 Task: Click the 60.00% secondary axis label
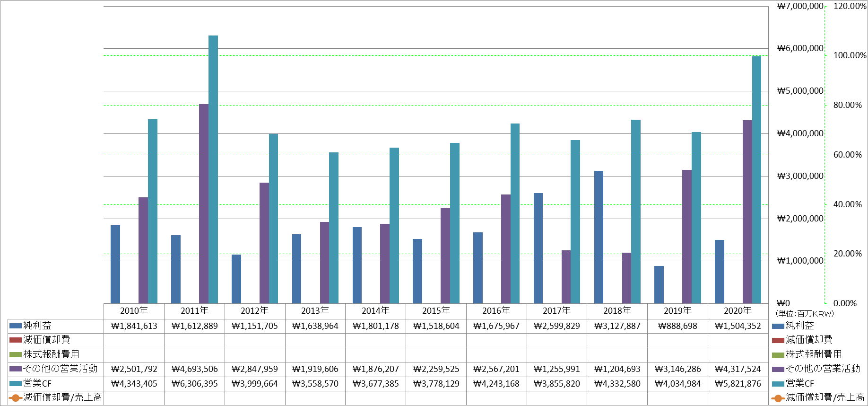click(847, 155)
